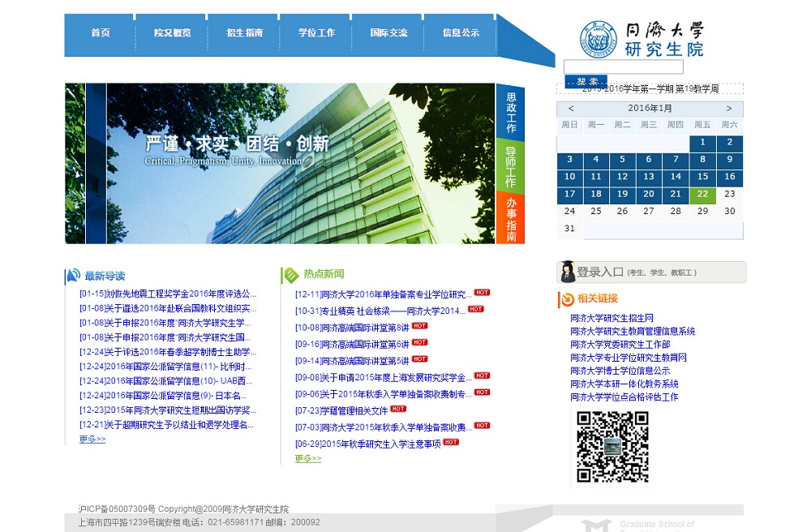Open [12-23]2015年同济大学研究生短期出国访学奖 link
Screen dimensions: 811x532
[x=168, y=410]
